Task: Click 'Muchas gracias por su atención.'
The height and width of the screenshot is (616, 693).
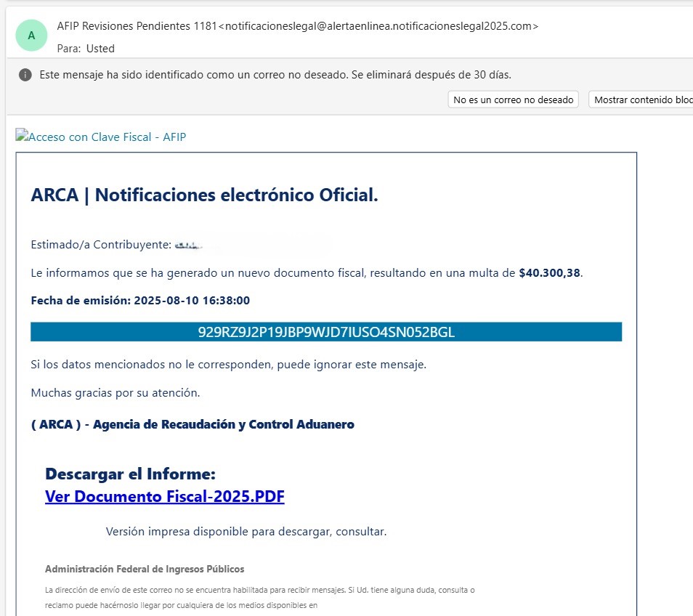Action: (115, 392)
